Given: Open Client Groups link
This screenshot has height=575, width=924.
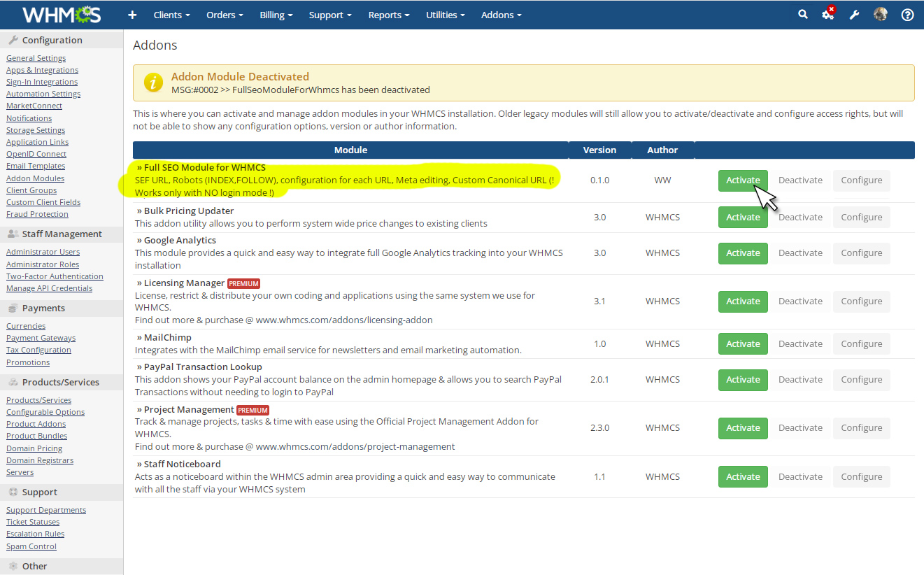Looking at the screenshot, I should 31,190.
